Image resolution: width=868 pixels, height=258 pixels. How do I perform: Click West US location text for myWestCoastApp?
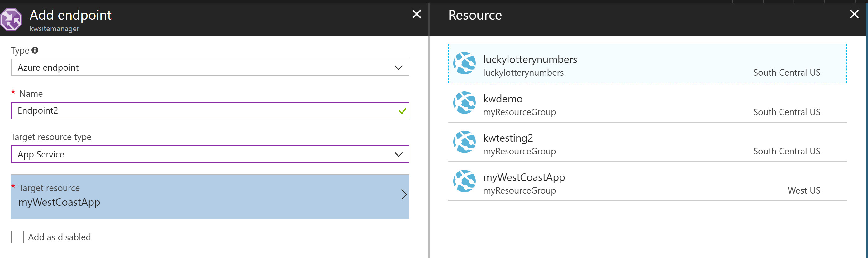804,191
